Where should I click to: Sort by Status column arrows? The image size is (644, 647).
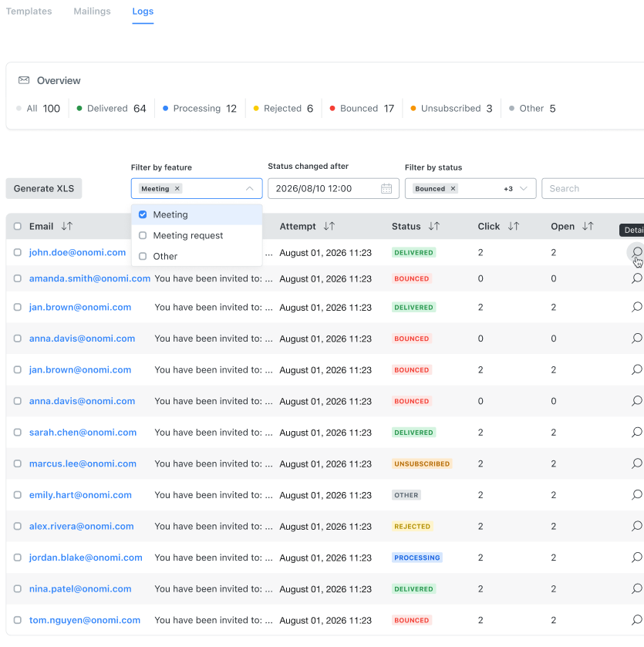[433, 226]
